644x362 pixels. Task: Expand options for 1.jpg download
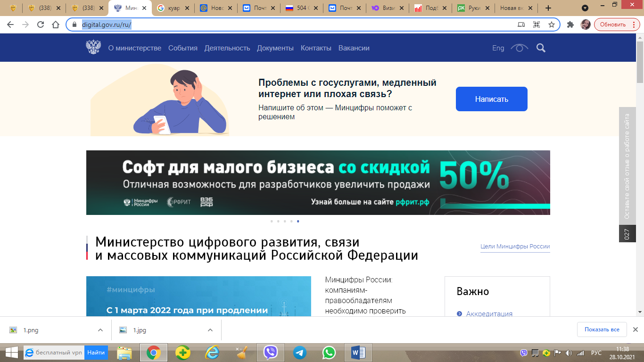click(x=210, y=330)
